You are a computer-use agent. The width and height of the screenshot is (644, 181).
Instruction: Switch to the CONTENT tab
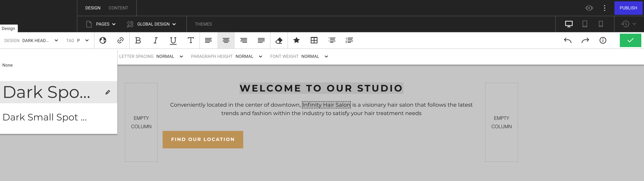(118, 8)
